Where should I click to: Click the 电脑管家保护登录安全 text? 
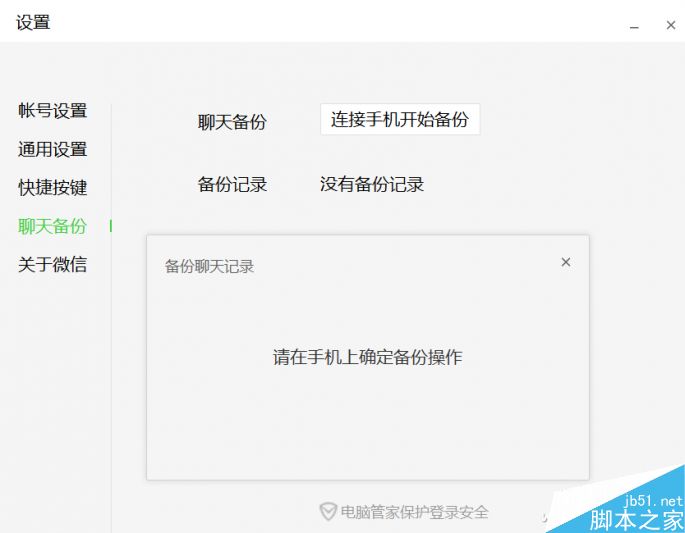pos(414,512)
